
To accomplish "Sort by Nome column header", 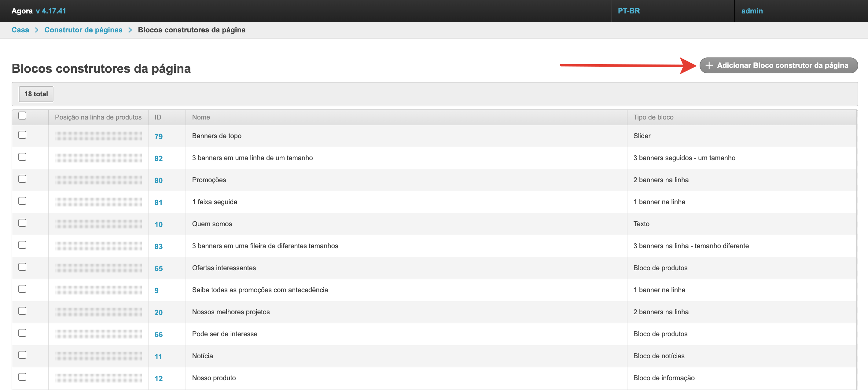I will 201,117.
